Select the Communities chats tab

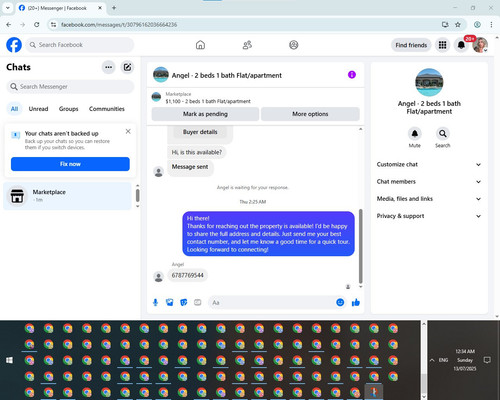point(107,109)
